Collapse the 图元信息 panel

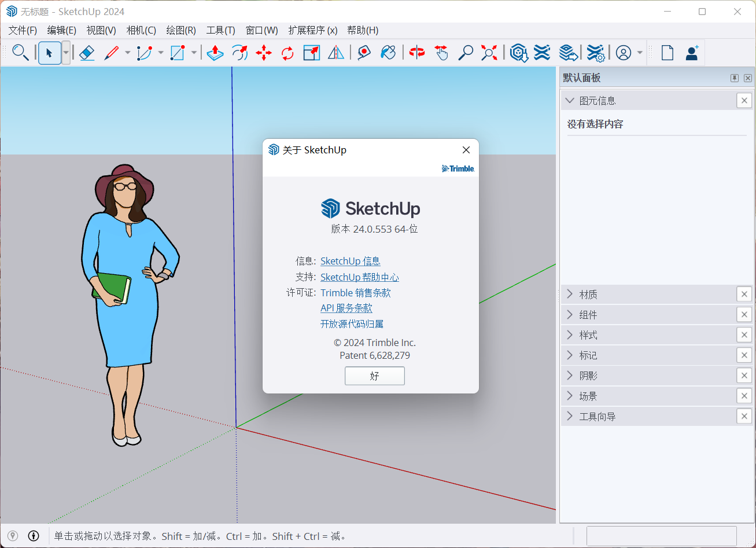570,101
